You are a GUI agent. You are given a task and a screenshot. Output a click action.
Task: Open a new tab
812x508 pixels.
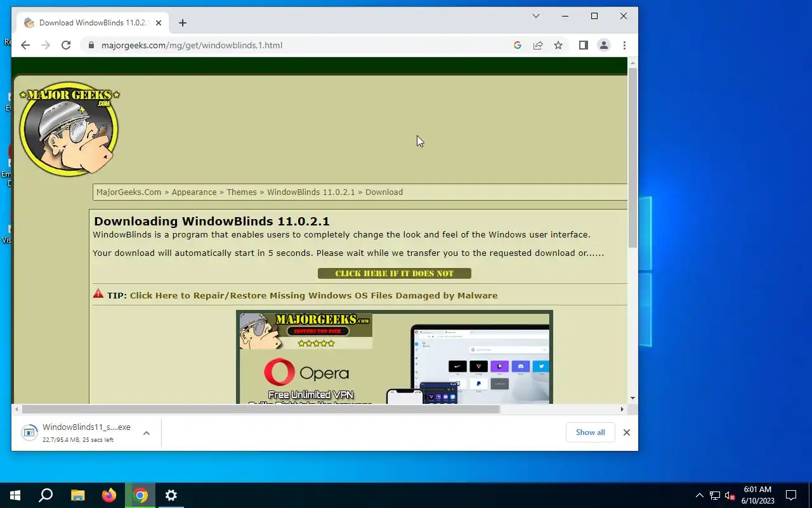click(183, 23)
